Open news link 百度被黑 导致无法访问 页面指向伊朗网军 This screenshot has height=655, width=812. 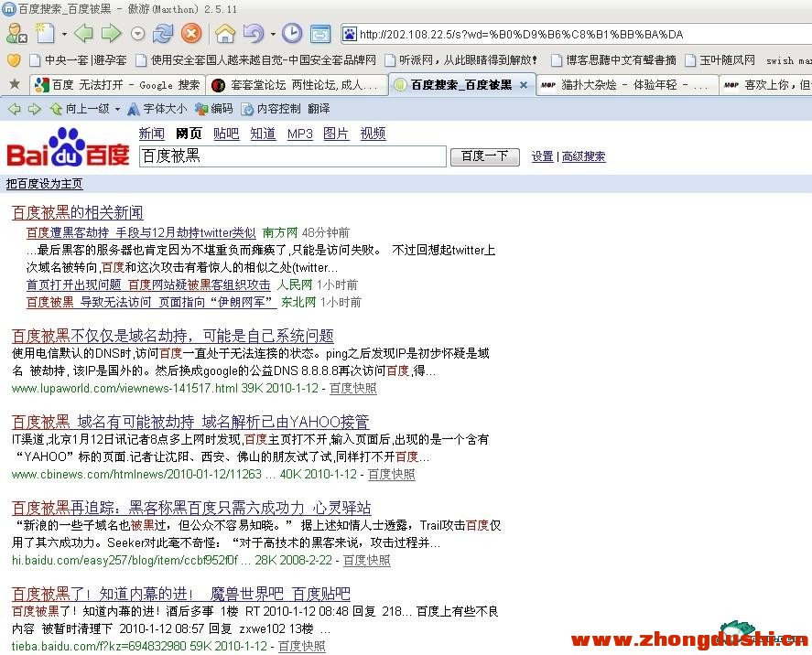(151, 302)
